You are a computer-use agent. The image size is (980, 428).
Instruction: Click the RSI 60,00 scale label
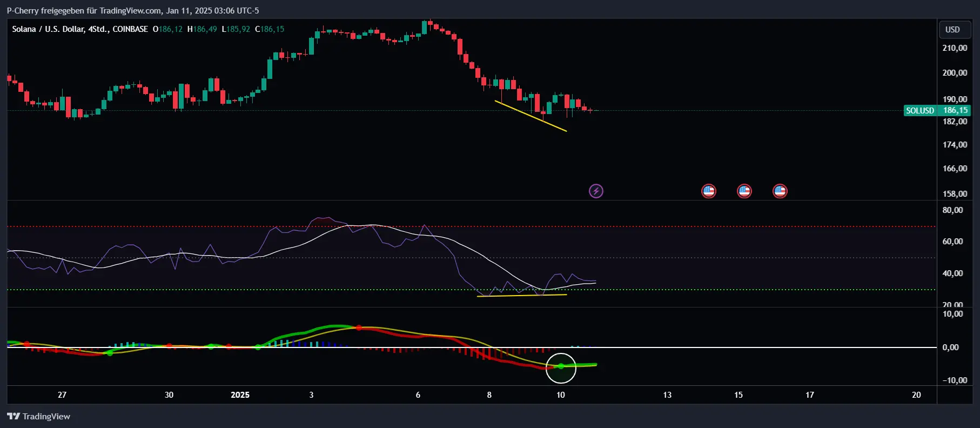[952, 242]
